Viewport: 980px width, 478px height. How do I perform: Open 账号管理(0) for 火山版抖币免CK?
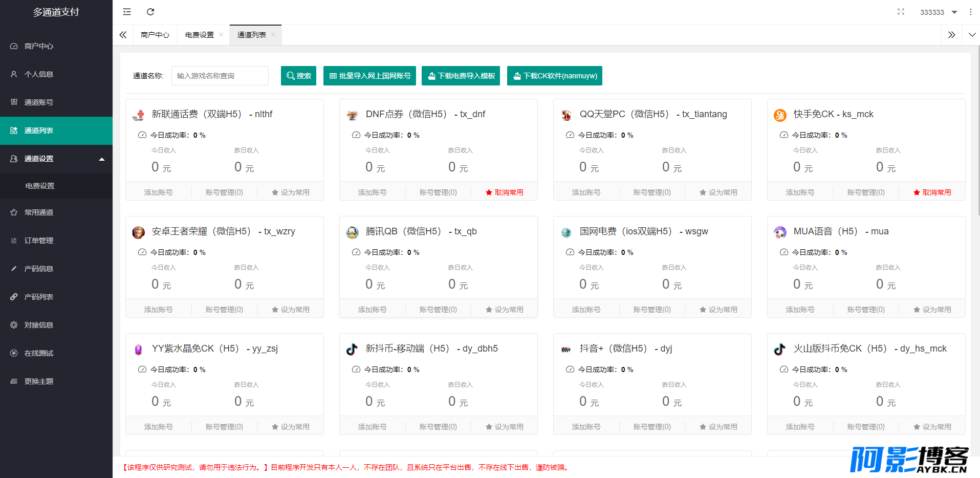[866, 427]
